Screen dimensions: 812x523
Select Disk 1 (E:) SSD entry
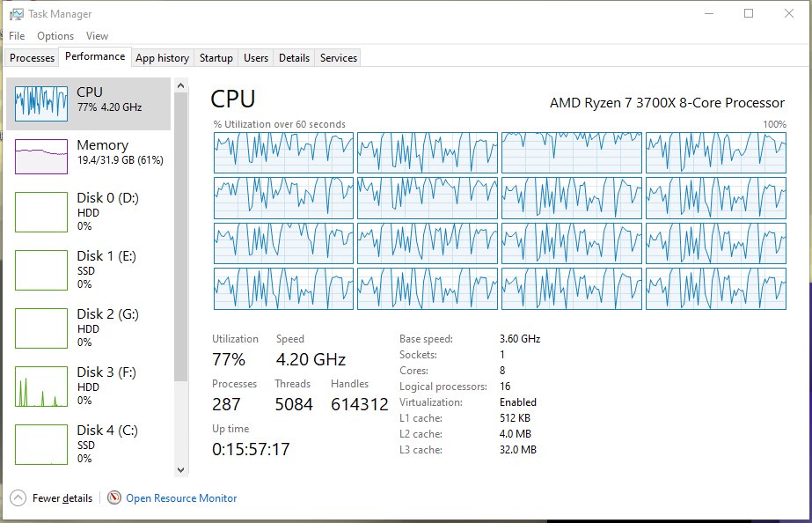(89, 270)
